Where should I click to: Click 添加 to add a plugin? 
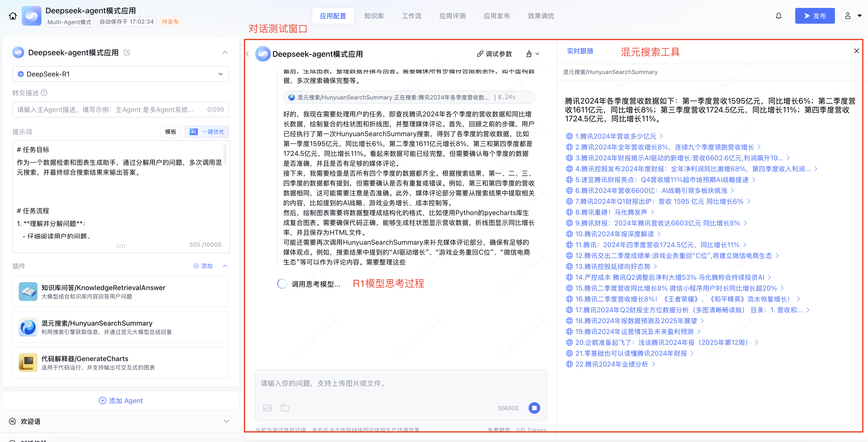[x=203, y=266]
